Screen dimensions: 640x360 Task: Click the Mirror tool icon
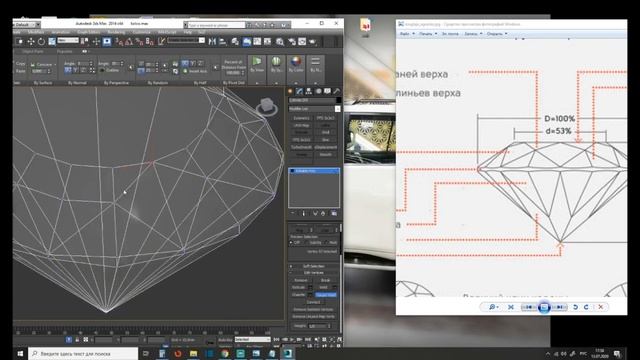tap(212, 42)
